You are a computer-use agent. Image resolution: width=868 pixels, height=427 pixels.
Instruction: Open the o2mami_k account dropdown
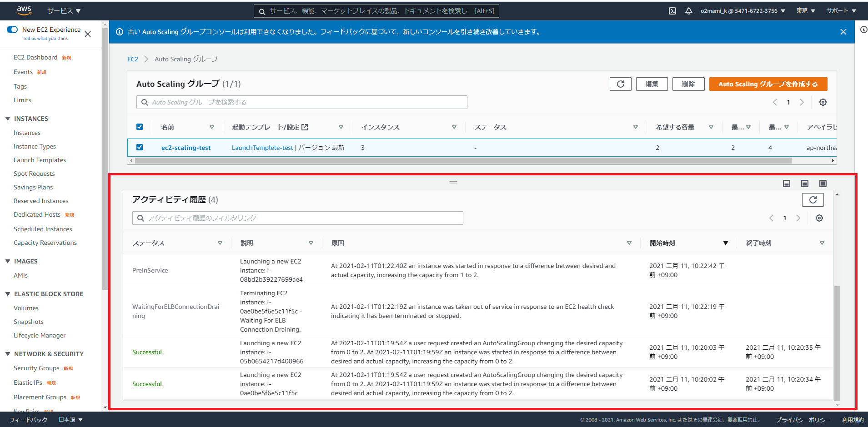click(x=743, y=11)
